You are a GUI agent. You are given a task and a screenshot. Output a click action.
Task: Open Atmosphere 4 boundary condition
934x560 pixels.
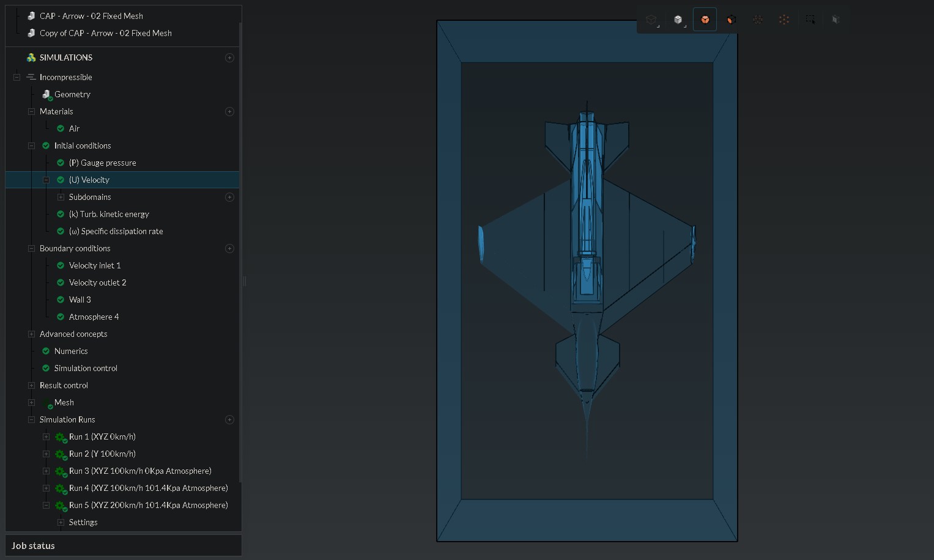pos(94,317)
